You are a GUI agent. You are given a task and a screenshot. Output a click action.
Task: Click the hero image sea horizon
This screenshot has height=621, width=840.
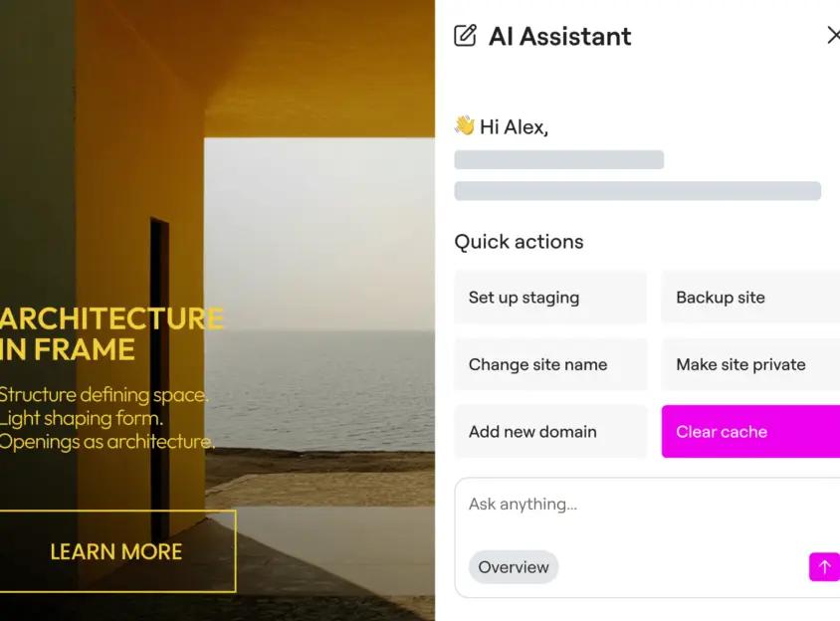(x=318, y=331)
